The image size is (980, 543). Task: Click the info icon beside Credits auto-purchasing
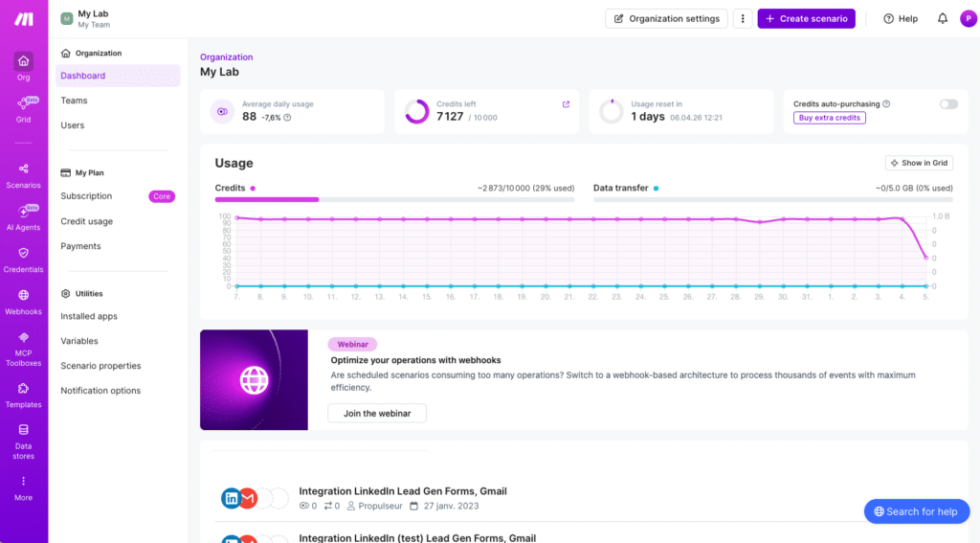886,103
